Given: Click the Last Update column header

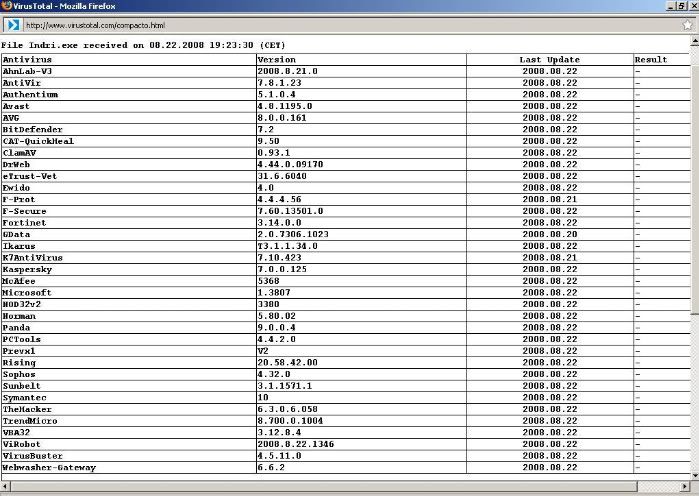Looking at the screenshot, I should 550,59.
